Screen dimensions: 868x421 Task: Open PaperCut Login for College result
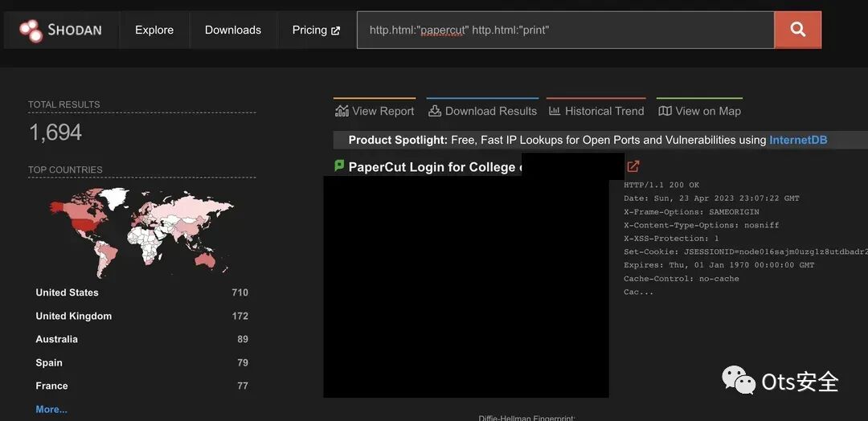[x=435, y=167]
